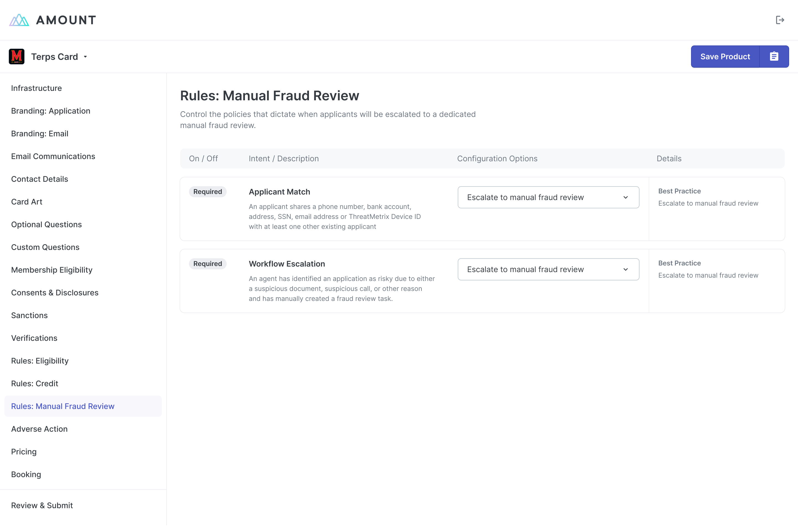Image resolution: width=798 pixels, height=532 pixels.
Task: Toggle the Workflow Escalation rule on/off
Action: [207, 264]
